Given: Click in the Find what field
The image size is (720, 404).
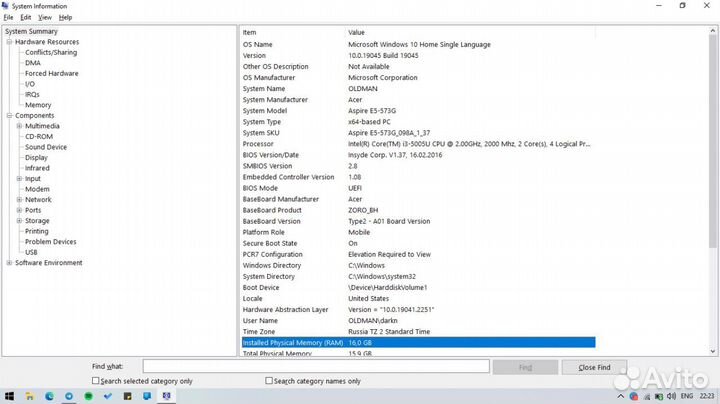Looking at the screenshot, I should [316, 366].
